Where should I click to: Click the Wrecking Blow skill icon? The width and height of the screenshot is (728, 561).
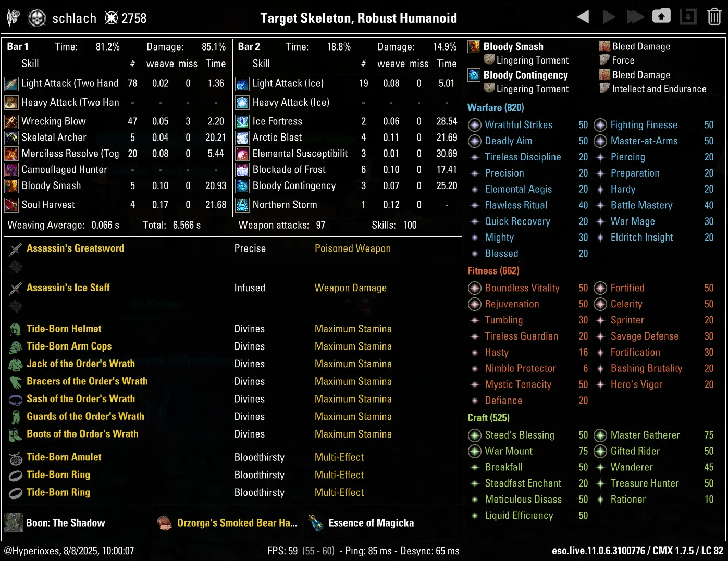coord(11,122)
